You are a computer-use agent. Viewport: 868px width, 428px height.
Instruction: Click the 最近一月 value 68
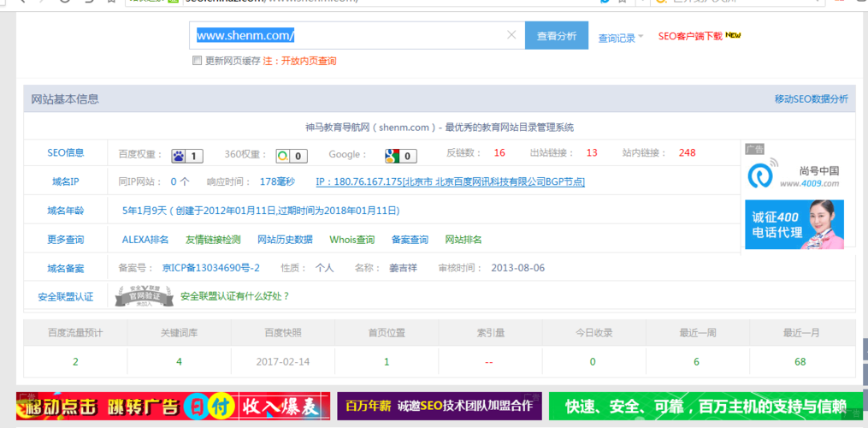[800, 362]
